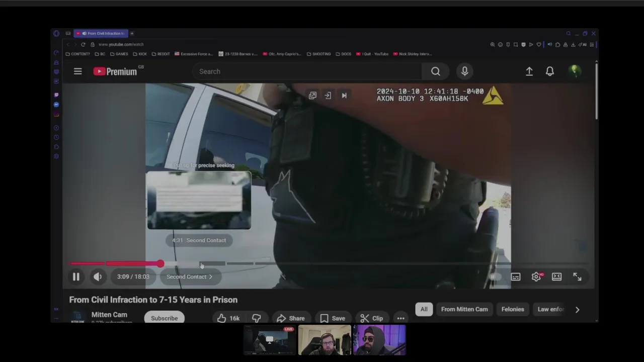The image size is (644, 362).
Task: Type in the YouTube Search field
Action: pos(307,71)
